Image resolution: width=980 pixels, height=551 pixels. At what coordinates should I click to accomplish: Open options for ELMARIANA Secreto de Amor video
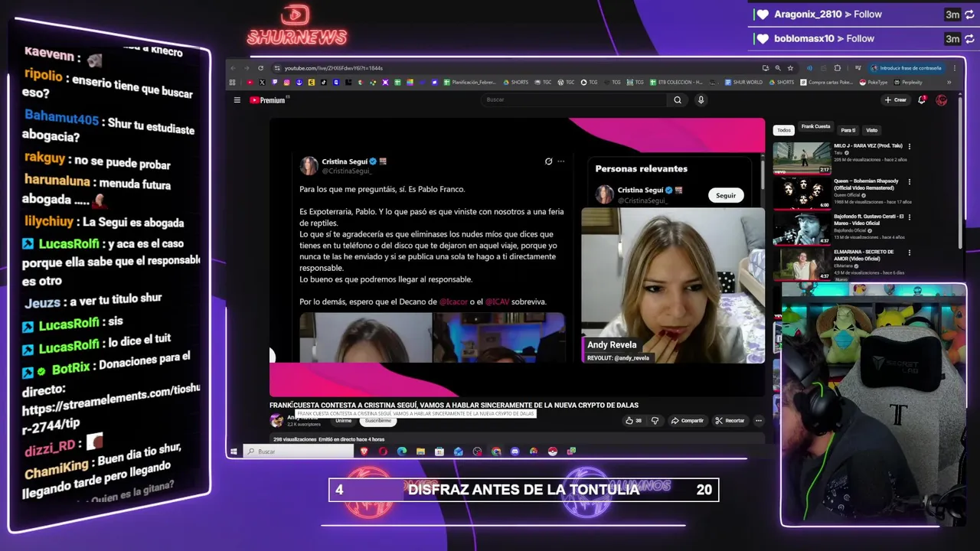point(910,253)
